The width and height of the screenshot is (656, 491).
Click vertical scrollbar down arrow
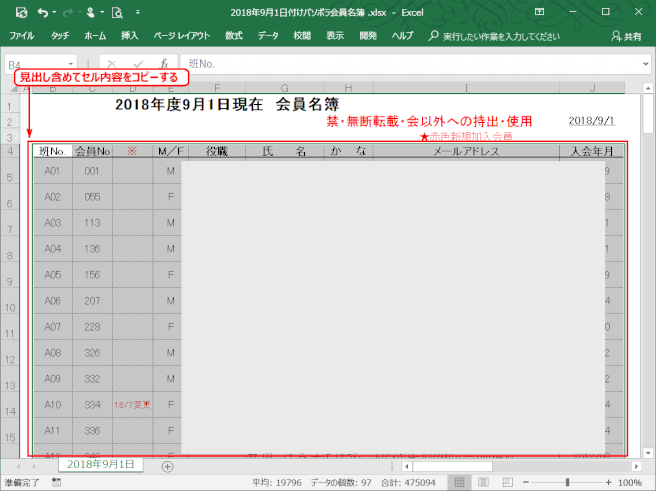(x=648, y=453)
